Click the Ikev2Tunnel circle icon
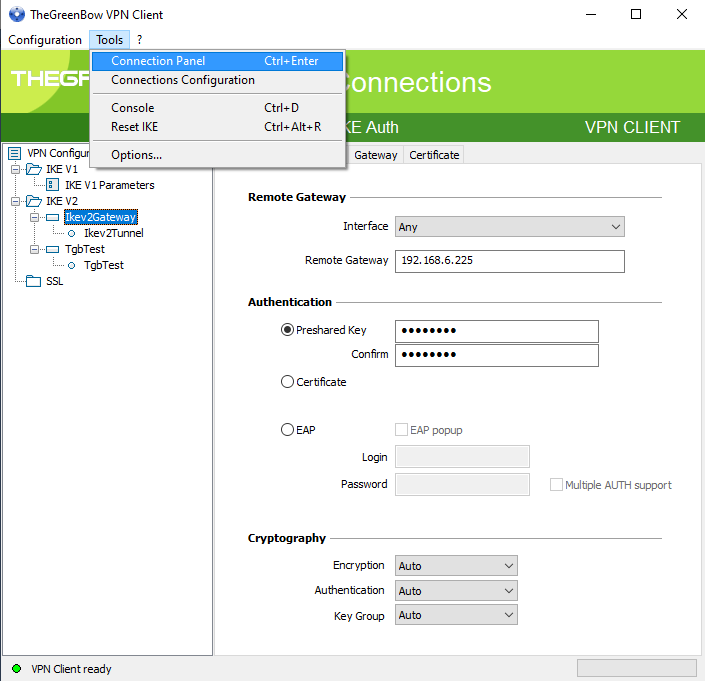The image size is (705, 681). pyautogui.click(x=71, y=233)
